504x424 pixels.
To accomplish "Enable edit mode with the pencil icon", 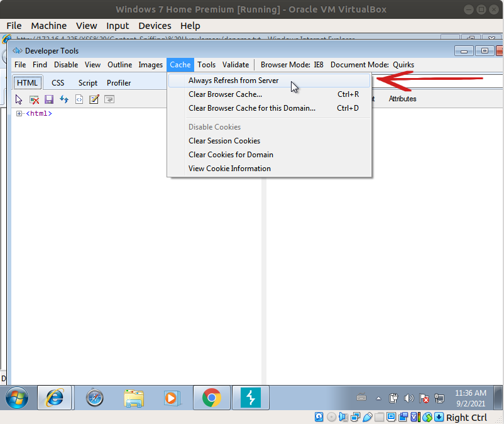I will (x=94, y=99).
